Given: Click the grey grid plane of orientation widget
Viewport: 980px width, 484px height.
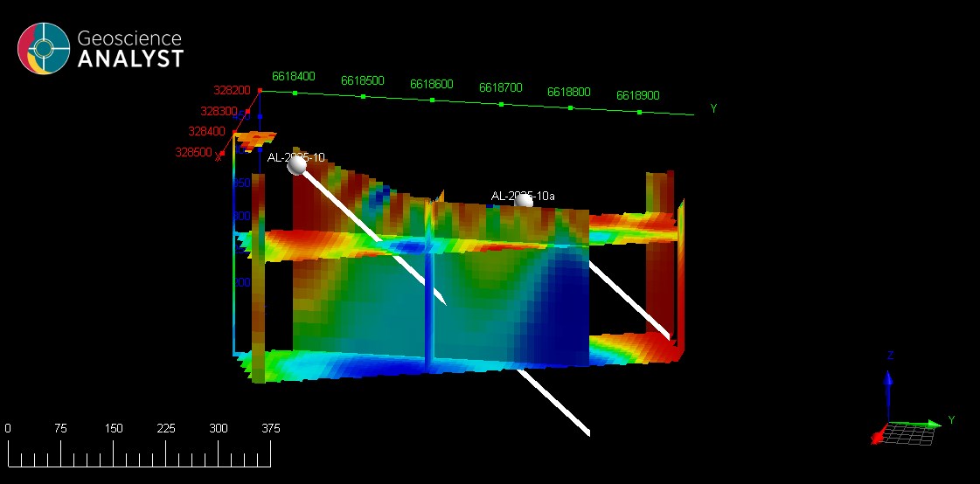Looking at the screenshot, I should pos(909,433).
